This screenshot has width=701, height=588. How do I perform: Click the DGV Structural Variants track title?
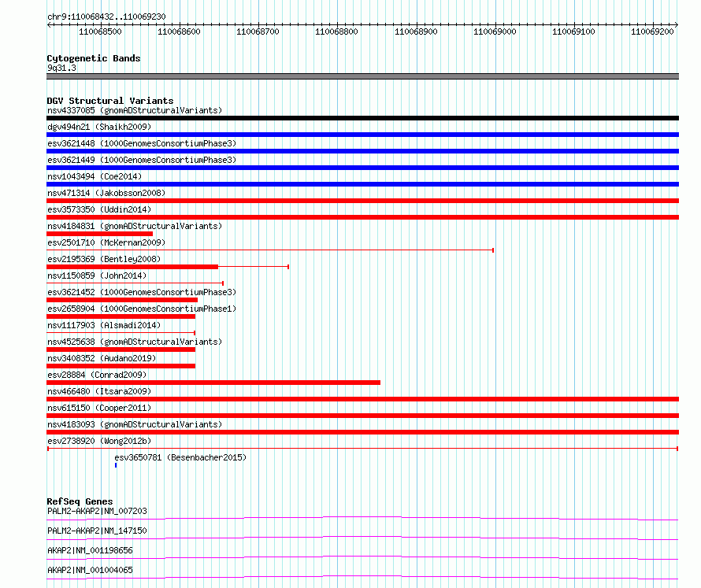(x=110, y=101)
